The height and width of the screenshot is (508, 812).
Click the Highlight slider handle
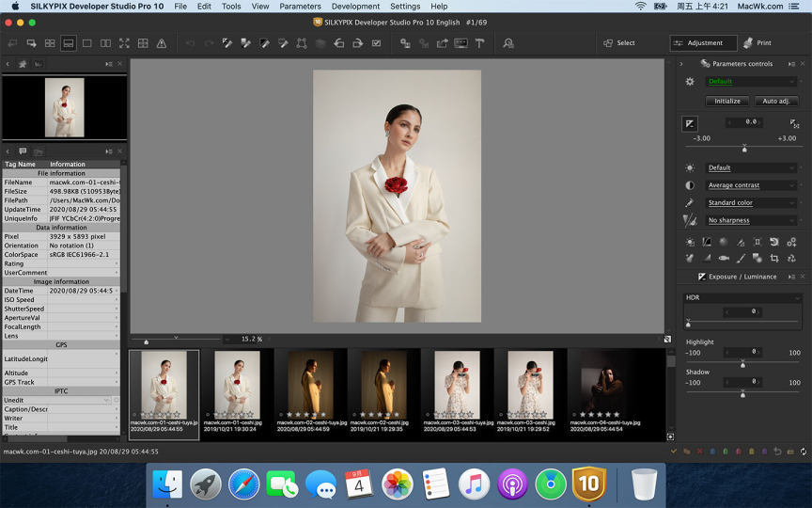(742, 362)
